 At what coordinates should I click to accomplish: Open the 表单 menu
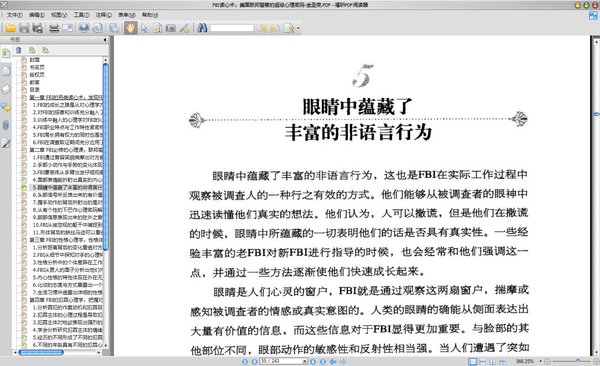(x=127, y=15)
